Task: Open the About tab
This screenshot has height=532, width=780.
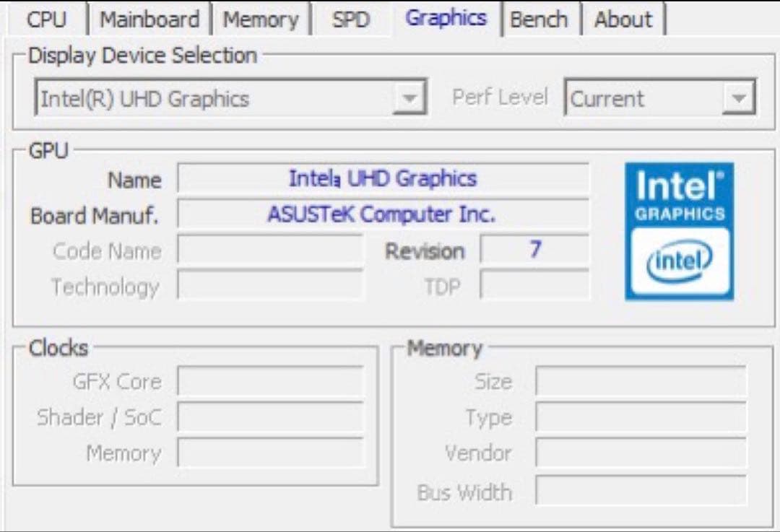Action: [x=623, y=19]
